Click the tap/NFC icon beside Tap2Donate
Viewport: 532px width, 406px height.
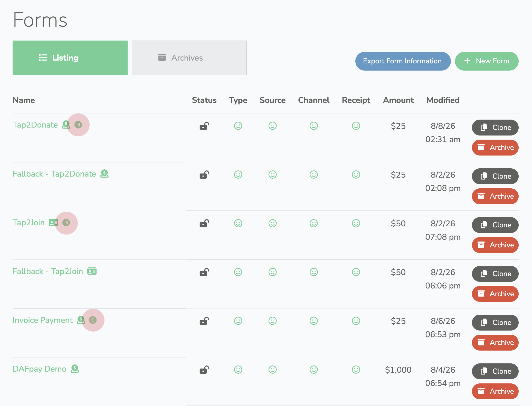78,125
